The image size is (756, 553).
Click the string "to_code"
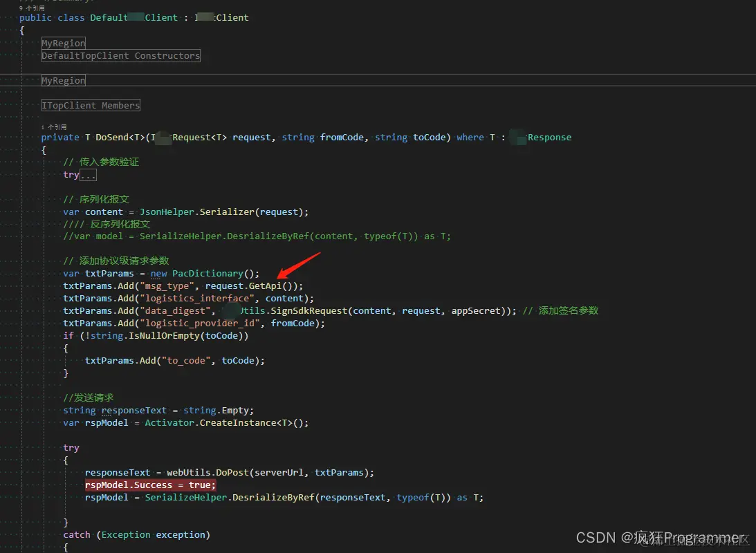(x=185, y=361)
